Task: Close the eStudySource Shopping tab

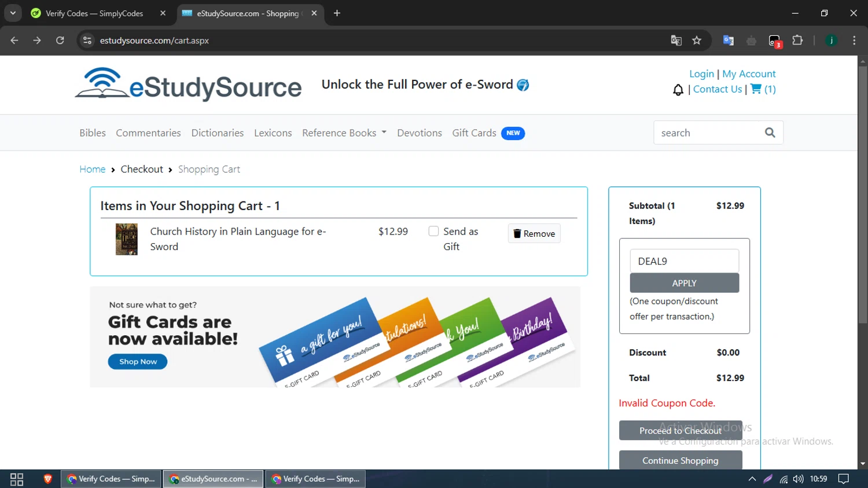Action: [x=314, y=13]
